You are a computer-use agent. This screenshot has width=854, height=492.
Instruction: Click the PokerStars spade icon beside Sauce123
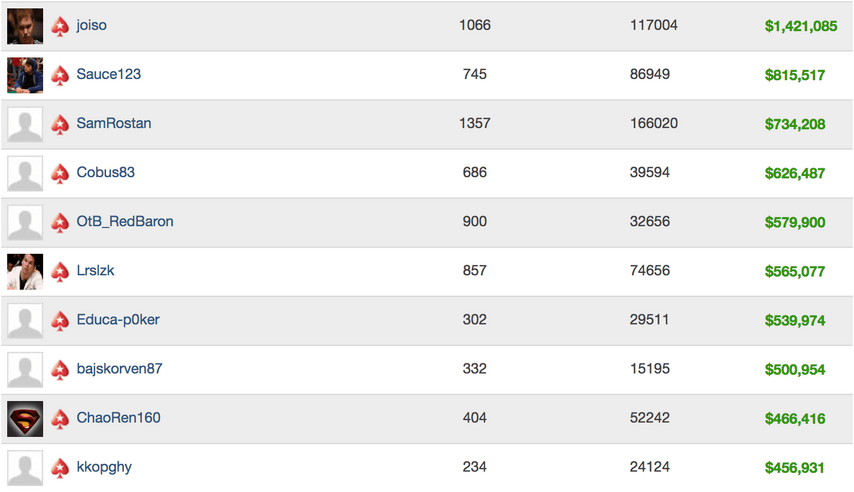click(60, 75)
